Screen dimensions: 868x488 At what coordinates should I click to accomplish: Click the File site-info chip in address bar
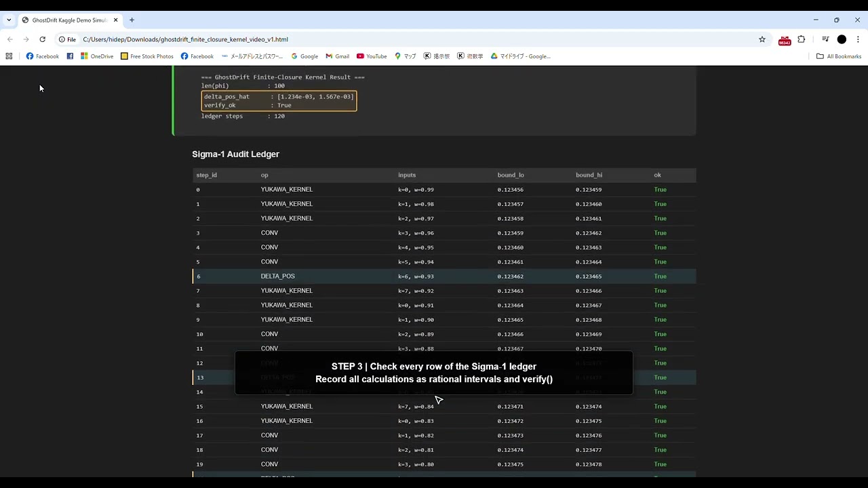point(67,39)
